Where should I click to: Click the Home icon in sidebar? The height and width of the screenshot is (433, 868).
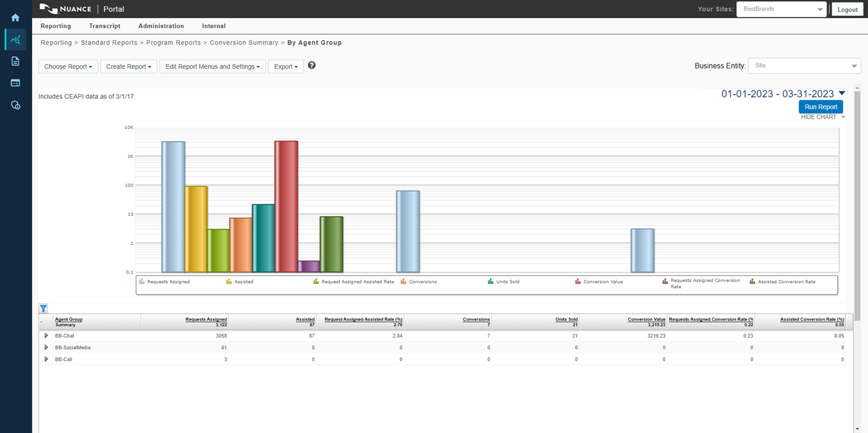[16, 17]
